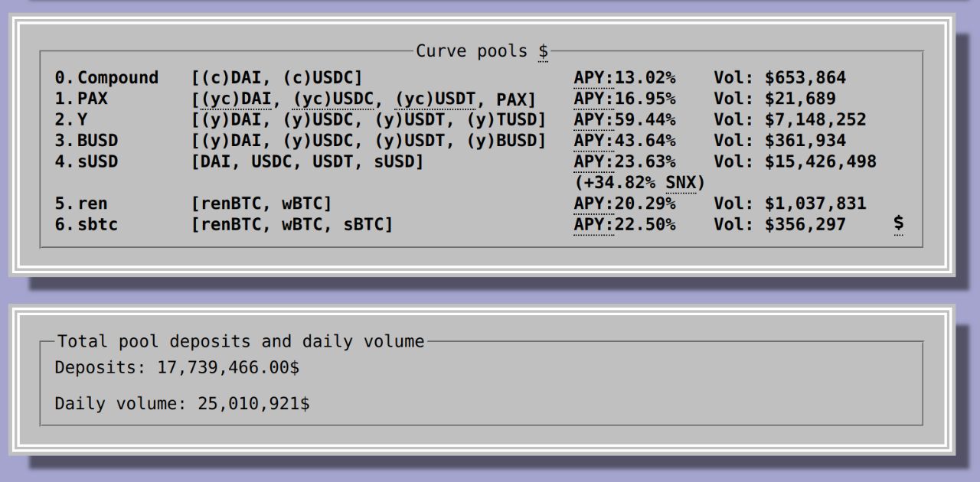Click APY:20.29% for ren pool
This screenshot has width=980, height=482.
(625, 204)
